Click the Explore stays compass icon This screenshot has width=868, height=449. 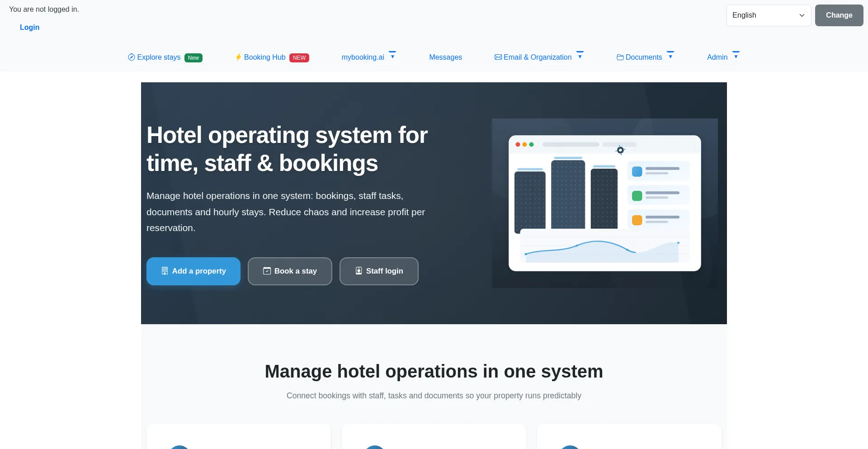pyautogui.click(x=131, y=57)
